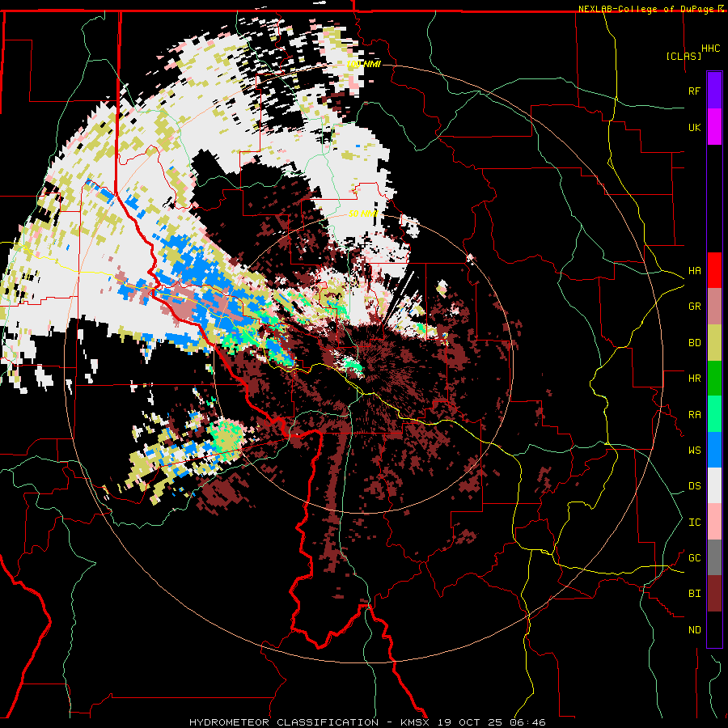
Task: Click the Hydrometeor Classification KMSX title text
Action: pos(367,722)
